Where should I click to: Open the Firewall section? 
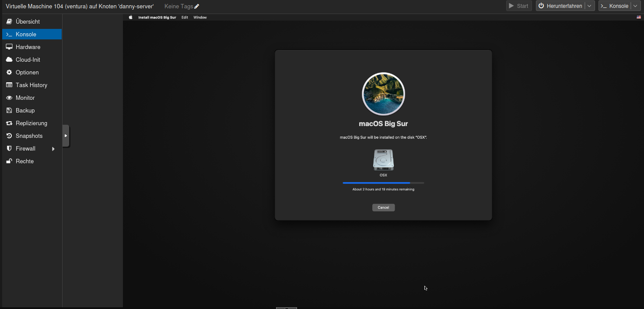tap(32, 148)
